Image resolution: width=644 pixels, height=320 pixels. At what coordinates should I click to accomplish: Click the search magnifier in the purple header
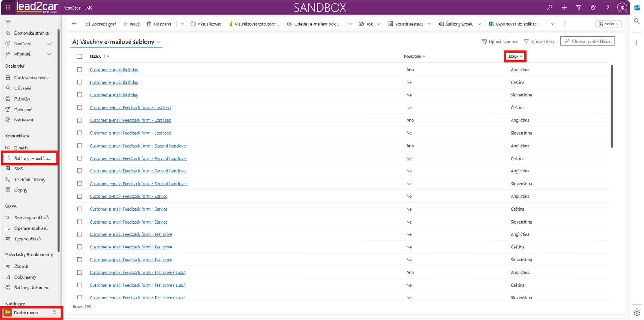point(550,7)
